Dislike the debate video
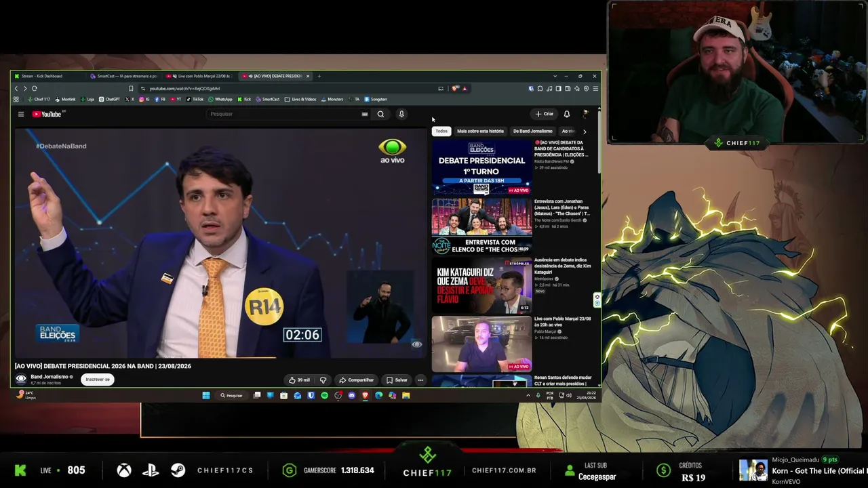The image size is (868, 488). click(323, 380)
